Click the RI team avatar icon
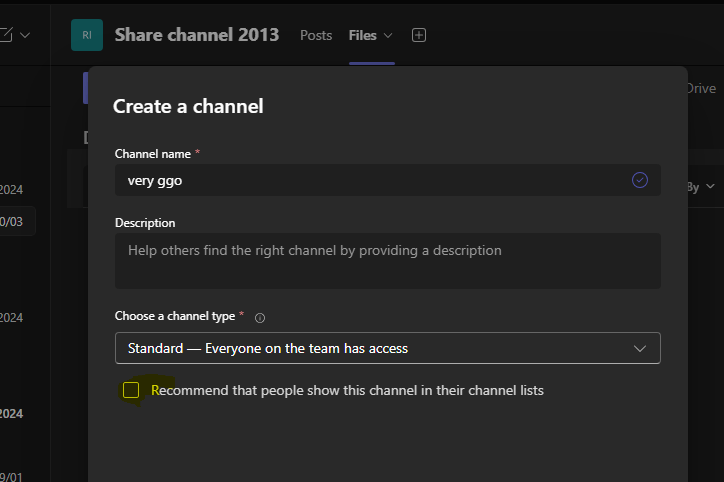This screenshot has height=482, width=724. (87, 35)
